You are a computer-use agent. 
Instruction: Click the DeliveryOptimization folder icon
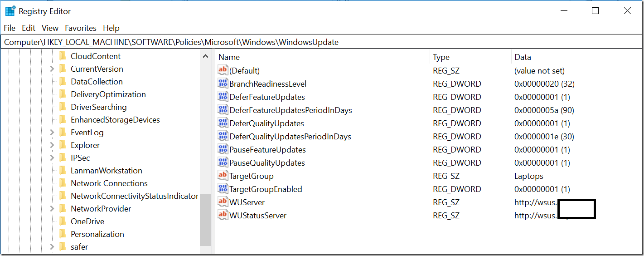tap(63, 94)
